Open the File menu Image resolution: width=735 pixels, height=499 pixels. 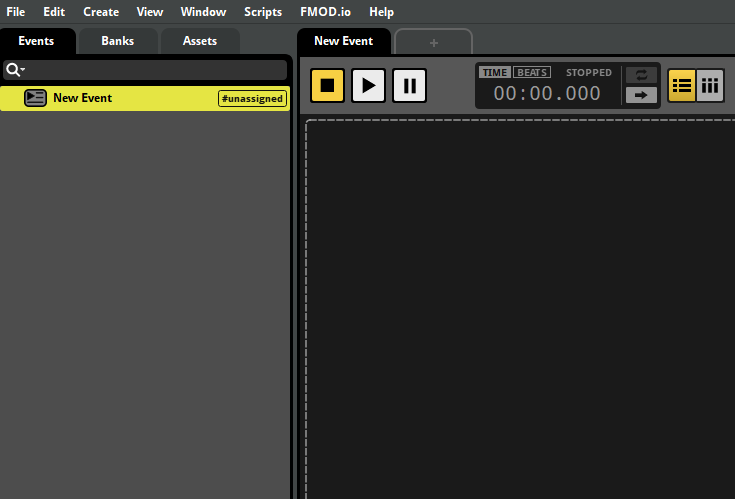click(15, 12)
